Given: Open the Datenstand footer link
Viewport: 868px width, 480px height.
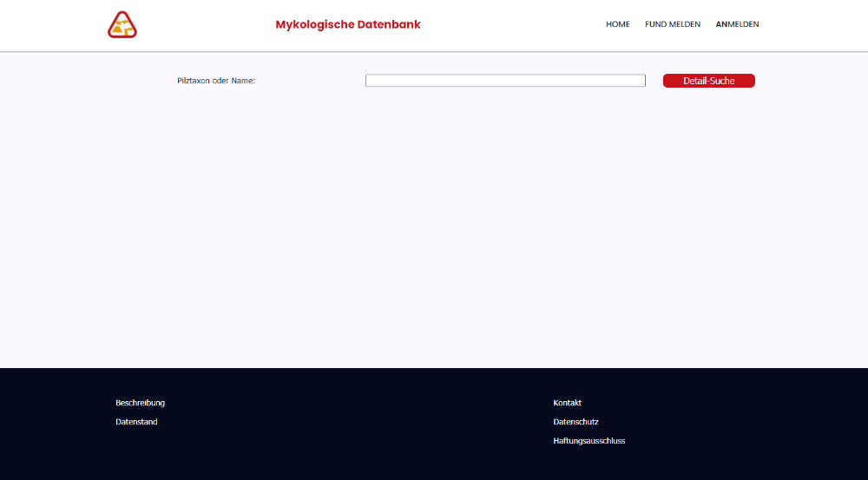Looking at the screenshot, I should (x=136, y=422).
